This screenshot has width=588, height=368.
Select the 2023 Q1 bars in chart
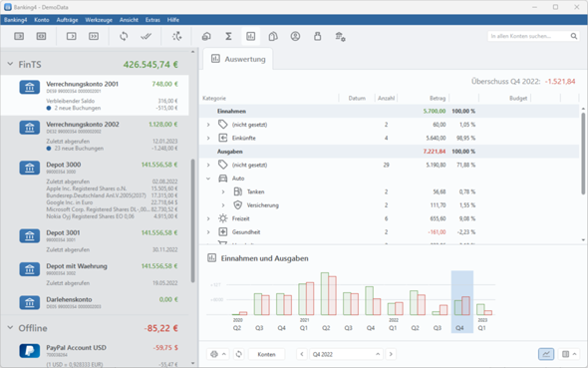click(x=484, y=309)
